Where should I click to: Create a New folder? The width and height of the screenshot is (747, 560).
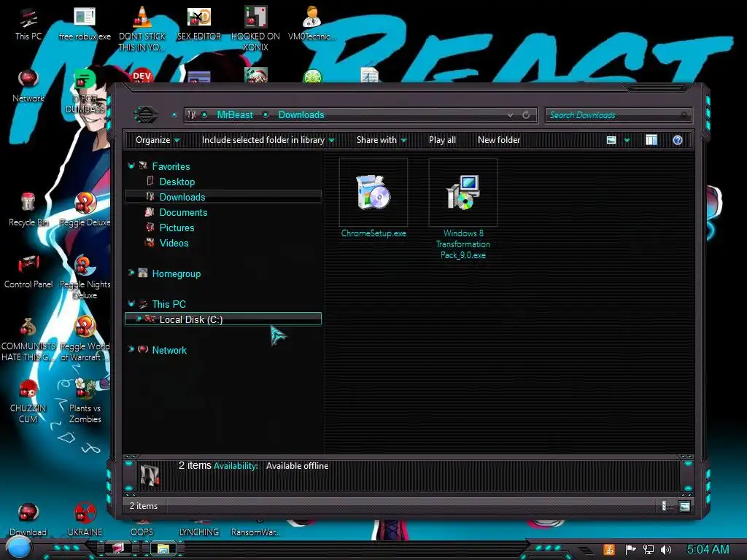pos(499,140)
